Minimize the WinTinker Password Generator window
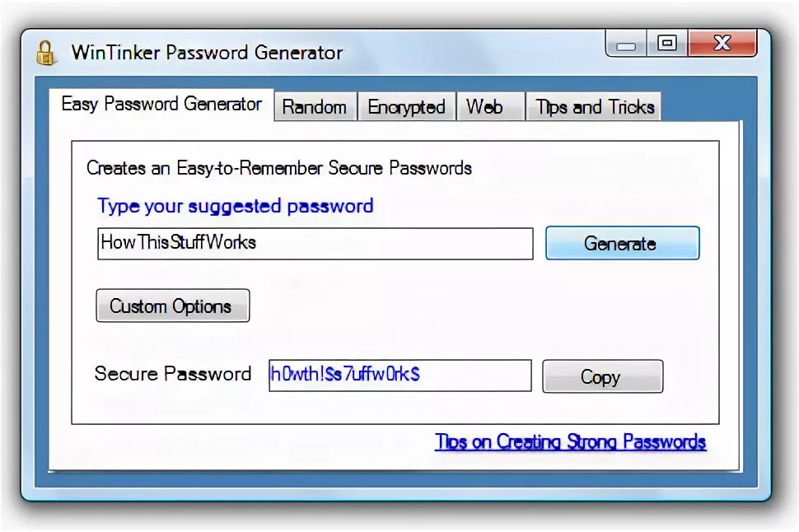This screenshot has width=799, height=532. click(x=626, y=44)
